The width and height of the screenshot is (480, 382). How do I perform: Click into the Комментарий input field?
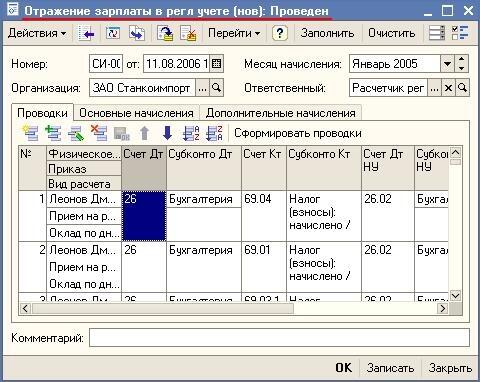click(279, 337)
